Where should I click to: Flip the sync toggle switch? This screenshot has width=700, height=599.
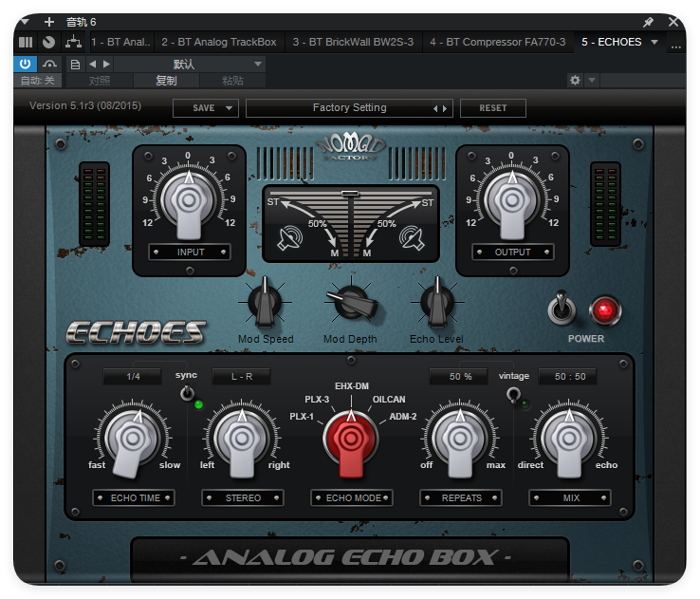[x=188, y=394]
